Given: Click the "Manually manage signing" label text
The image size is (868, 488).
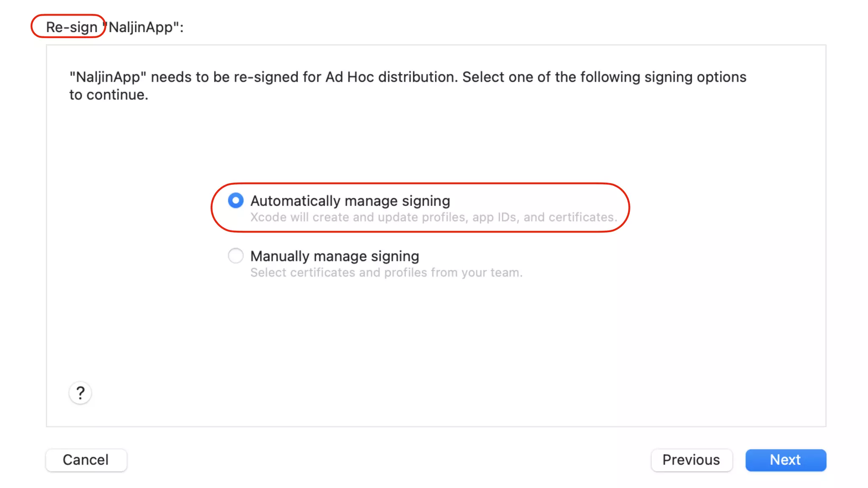Looking at the screenshot, I should [x=334, y=256].
